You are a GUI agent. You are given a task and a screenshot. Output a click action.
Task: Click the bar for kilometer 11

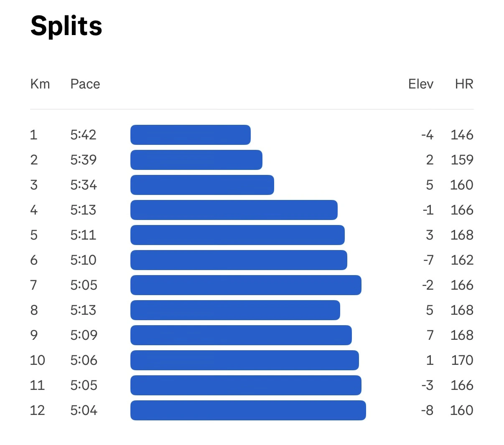(x=246, y=385)
